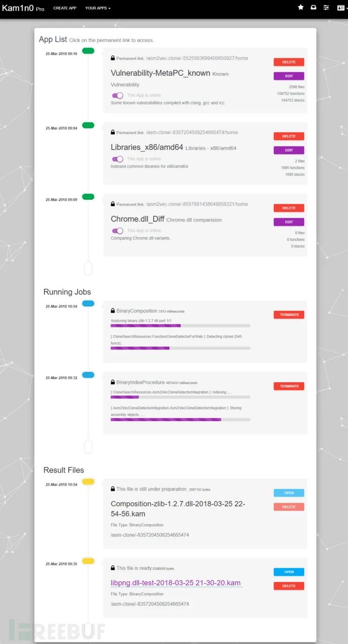The image size is (348, 644).
Task: Terminate the BinaryComposition running job
Action: 289,315
